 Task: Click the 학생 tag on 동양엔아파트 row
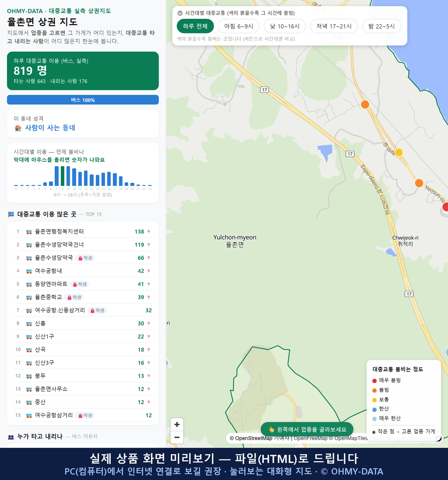click(80, 284)
